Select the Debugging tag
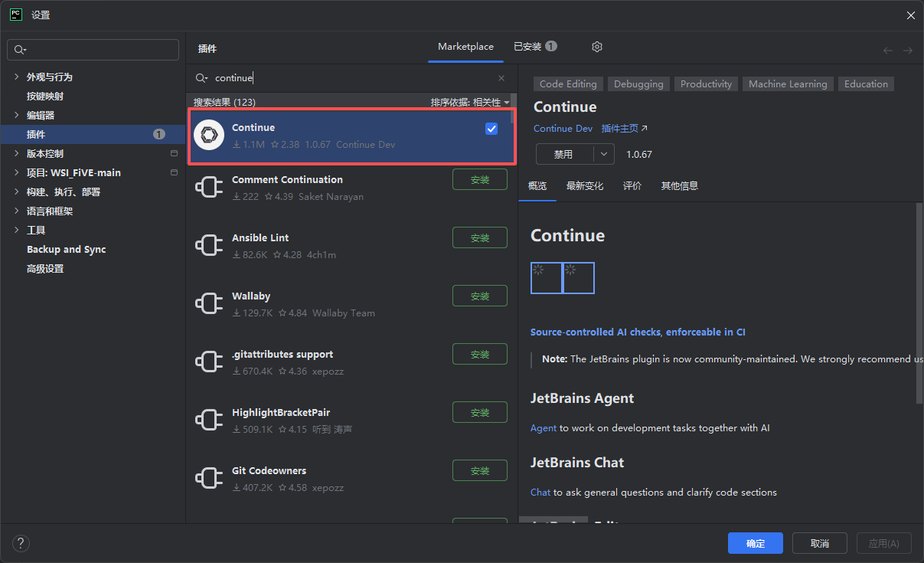 [638, 84]
